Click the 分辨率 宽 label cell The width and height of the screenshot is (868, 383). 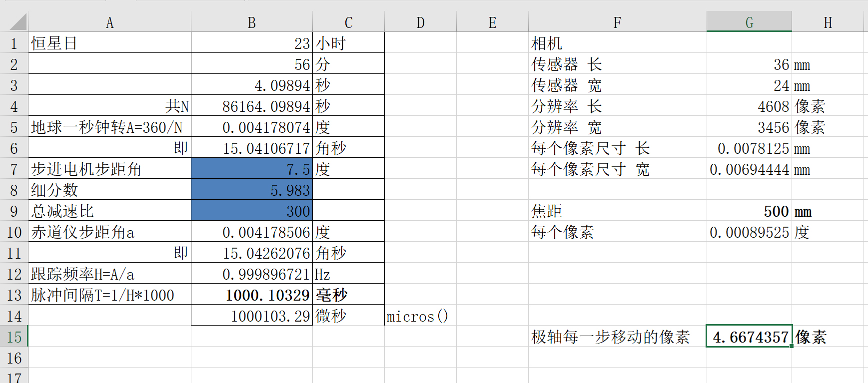[x=618, y=127]
